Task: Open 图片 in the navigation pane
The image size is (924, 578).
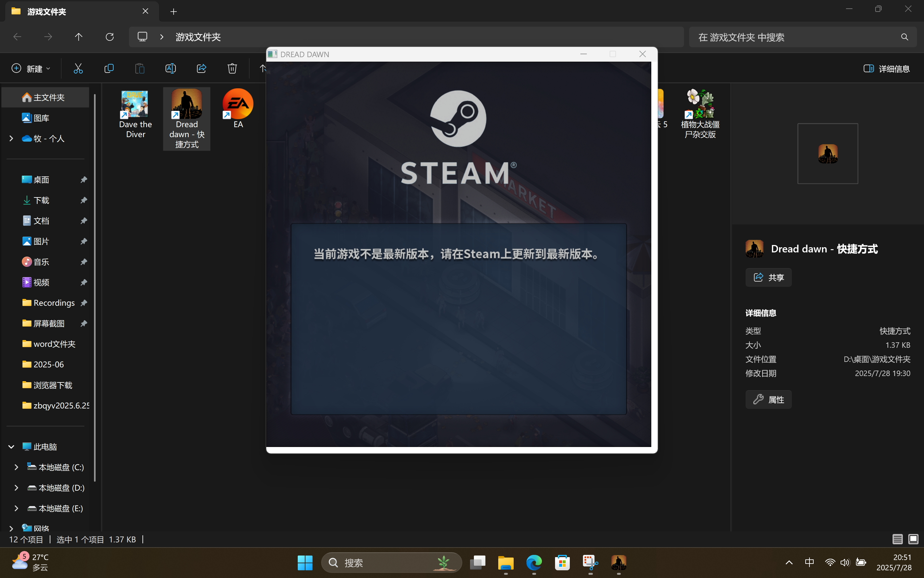Action: pyautogui.click(x=46, y=241)
